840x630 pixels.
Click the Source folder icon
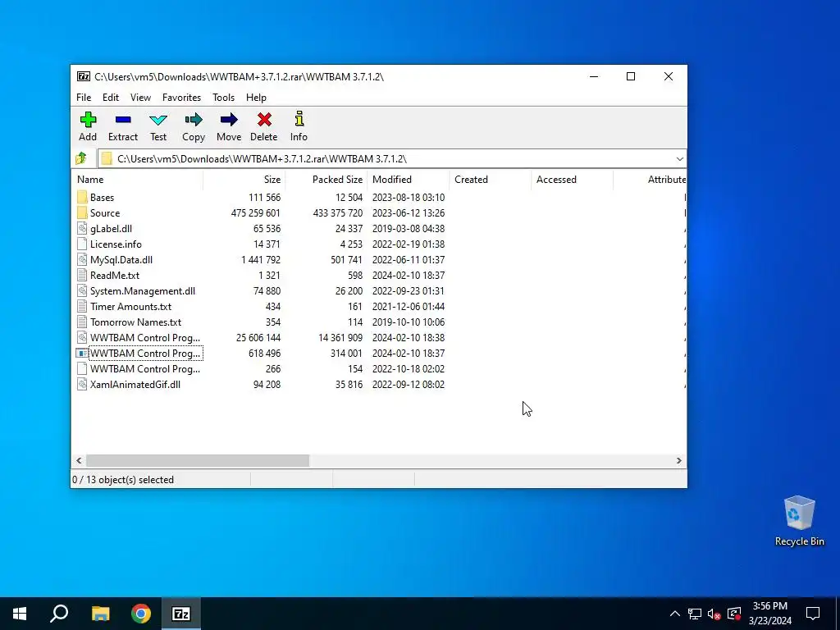(82, 212)
